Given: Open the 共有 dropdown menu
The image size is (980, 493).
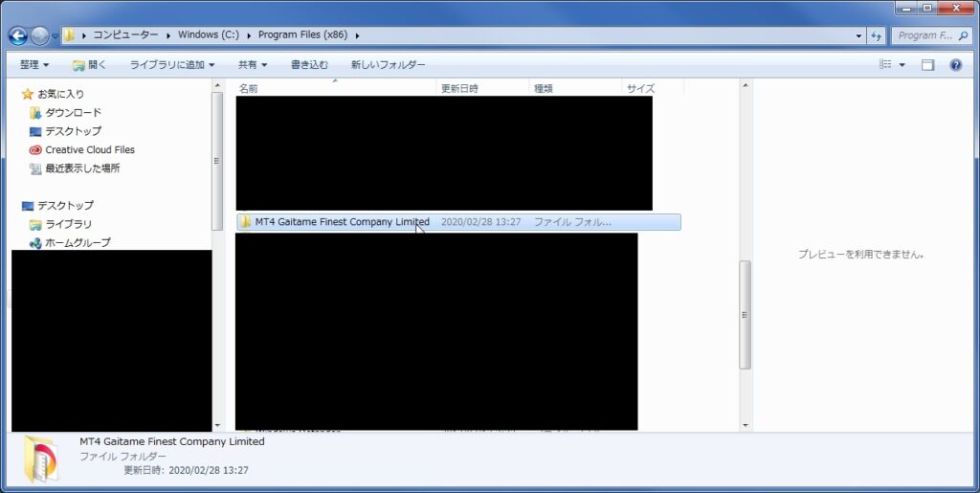Looking at the screenshot, I should coord(253,64).
